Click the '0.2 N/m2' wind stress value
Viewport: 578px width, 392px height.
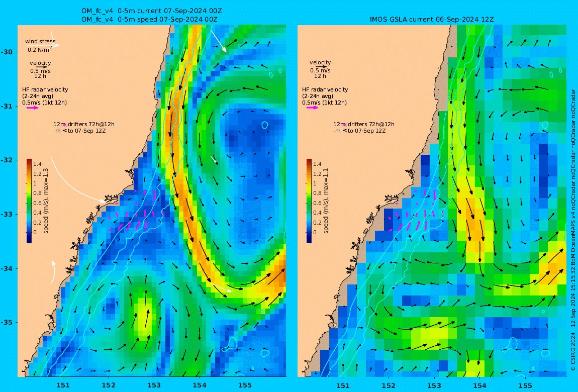point(40,49)
